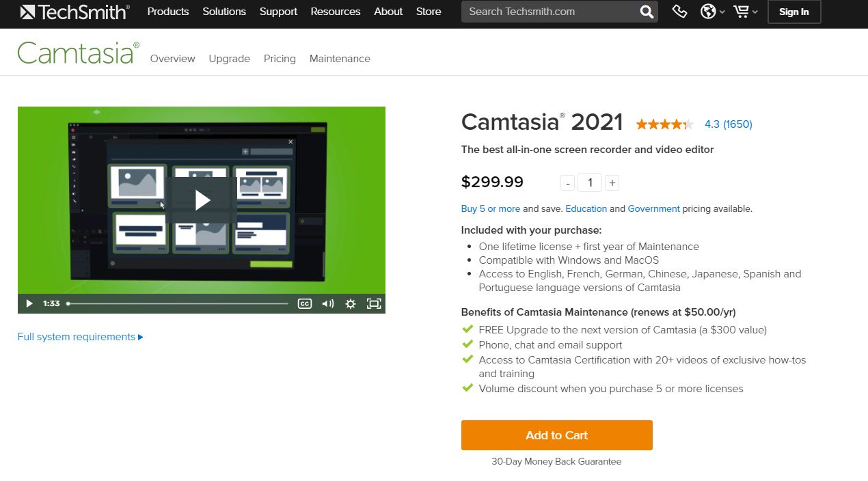Click 'FREE Upgrade to the next version' text
This screenshot has height=481, width=868.
(623, 330)
